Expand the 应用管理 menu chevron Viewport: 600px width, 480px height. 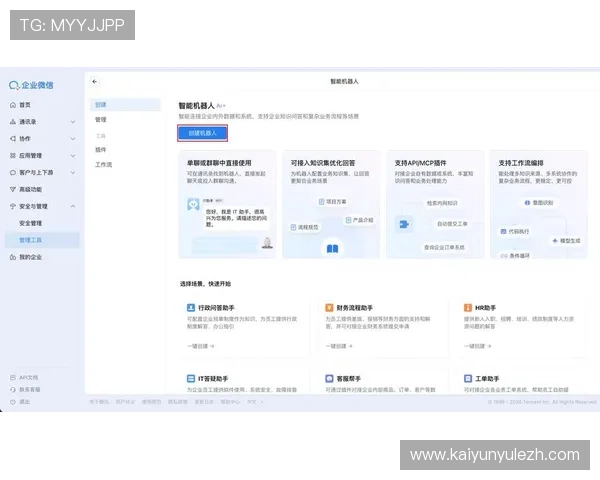point(73,155)
